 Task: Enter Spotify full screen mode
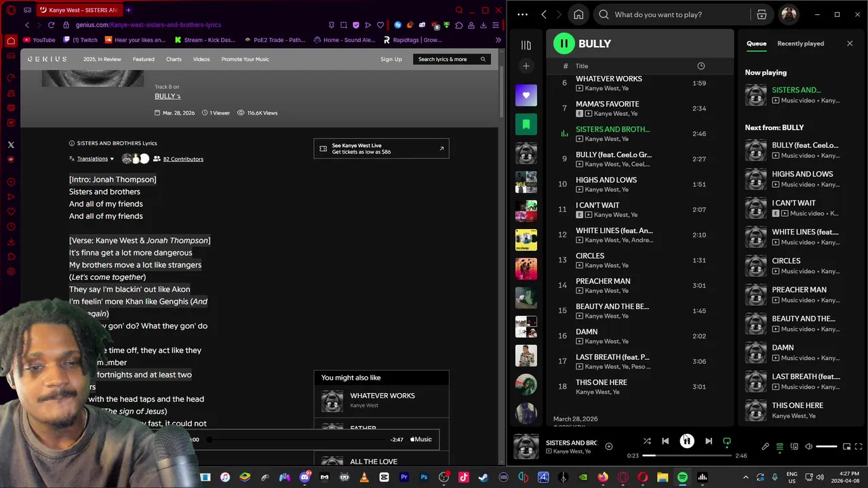click(859, 447)
